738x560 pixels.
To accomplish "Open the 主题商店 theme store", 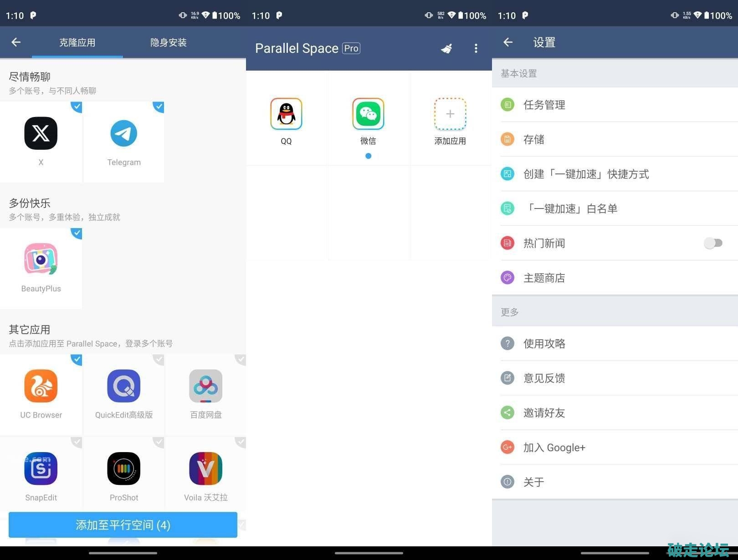I will click(615, 278).
